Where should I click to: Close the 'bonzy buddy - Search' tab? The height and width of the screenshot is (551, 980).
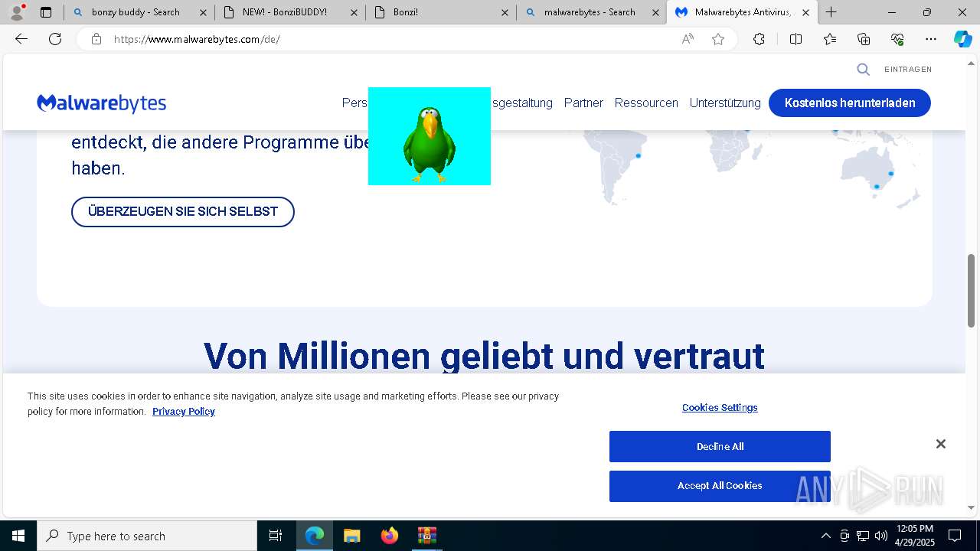coord(203,12)
